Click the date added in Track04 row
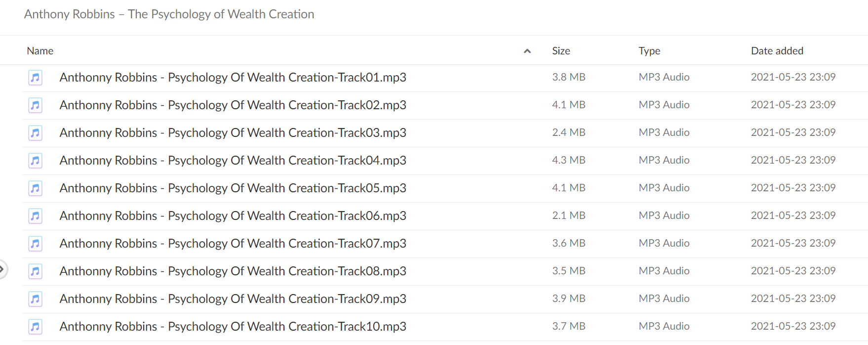The image size is (868, 345). point(793,160)
